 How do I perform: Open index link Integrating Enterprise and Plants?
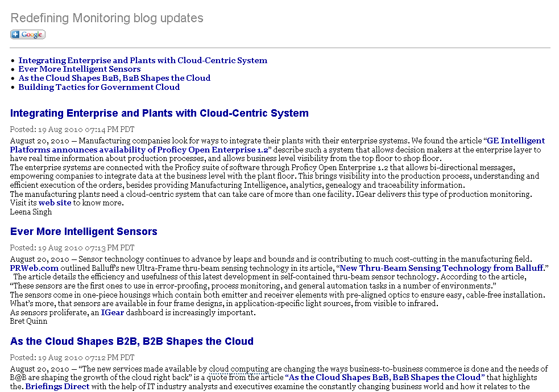tap(143, 60)
